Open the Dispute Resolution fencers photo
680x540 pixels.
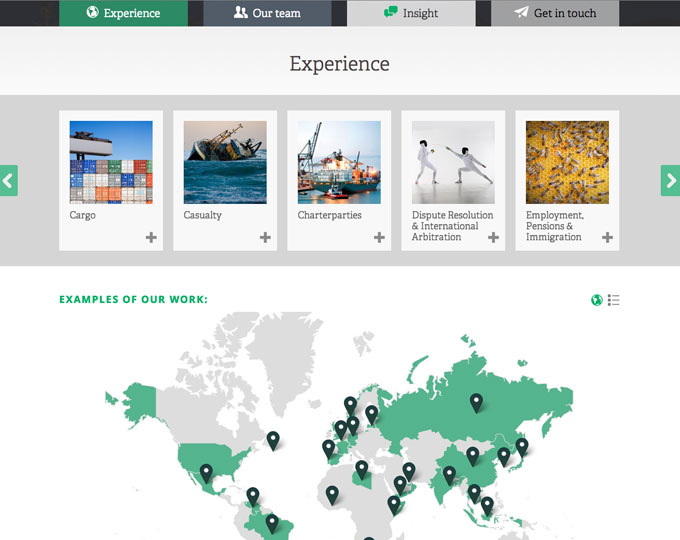[x=453, y=162]
